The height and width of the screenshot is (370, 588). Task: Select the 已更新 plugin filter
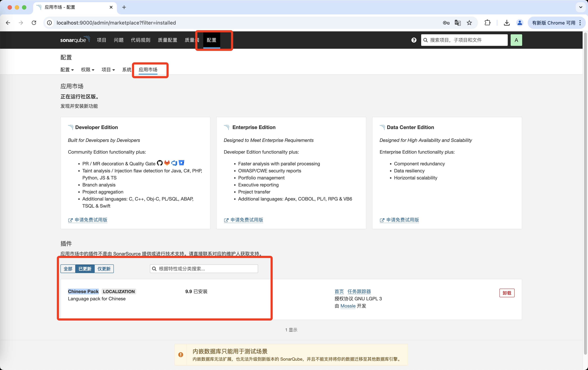[85, 269]
